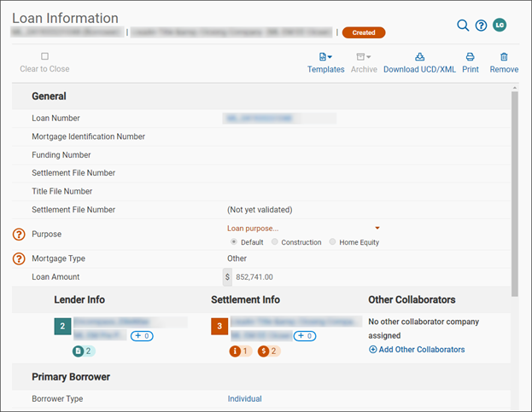The image size is (532, 412).
Task: Click the teal document badge showing 2
Action: coord(84,351)
